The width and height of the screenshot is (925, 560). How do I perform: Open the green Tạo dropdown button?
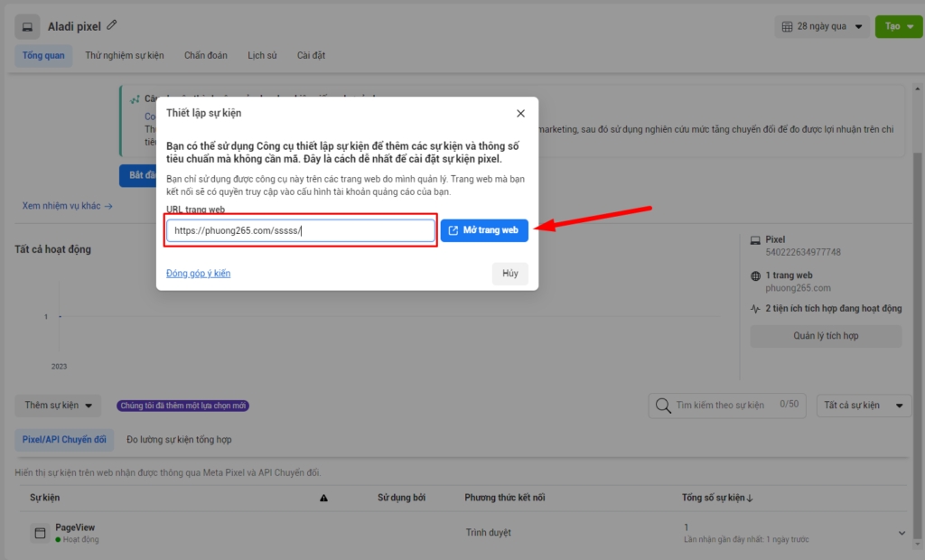(x=898, y=26)
